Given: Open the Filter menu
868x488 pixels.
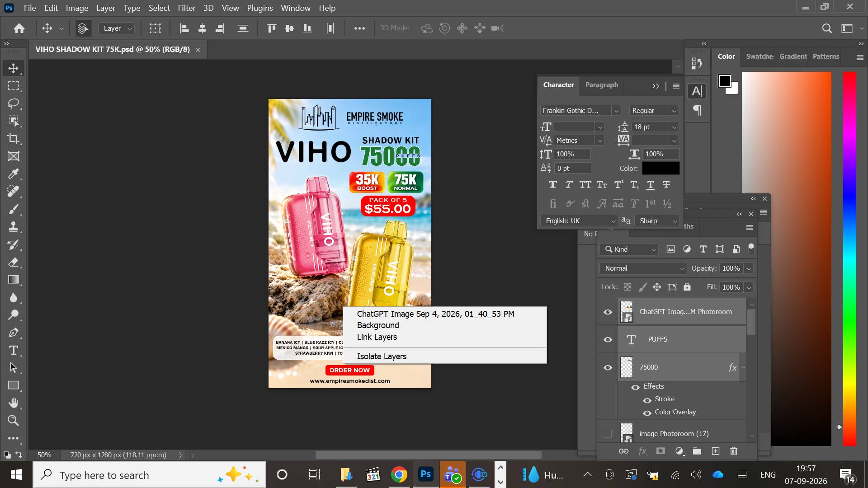Looking at the screenshot, I should tap(186, 8).
